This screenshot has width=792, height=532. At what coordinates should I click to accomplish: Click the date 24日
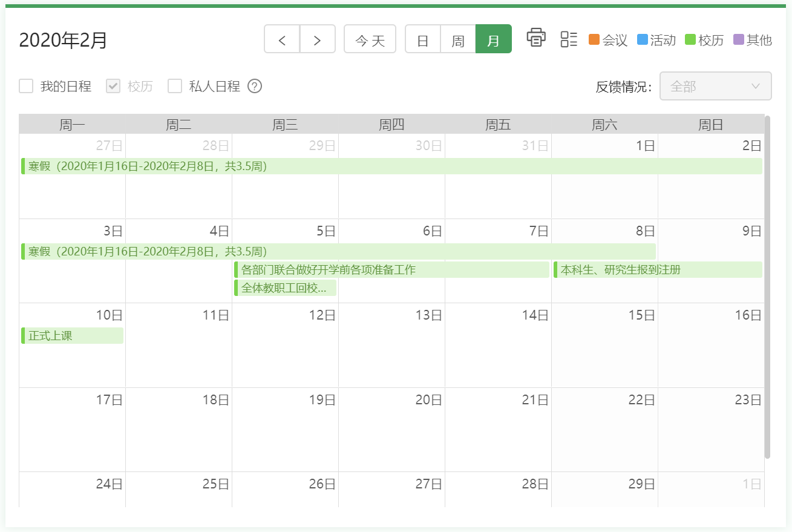click(x=110, y=484)
